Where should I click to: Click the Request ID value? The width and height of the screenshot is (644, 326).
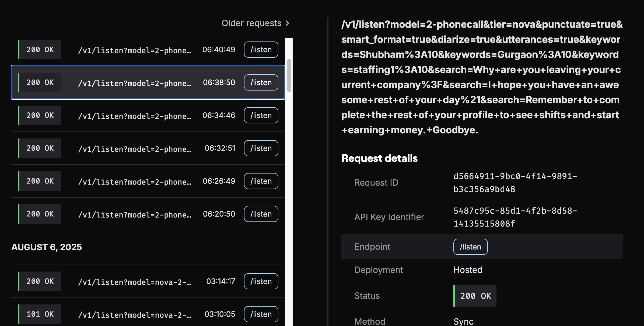coord(515,183)
